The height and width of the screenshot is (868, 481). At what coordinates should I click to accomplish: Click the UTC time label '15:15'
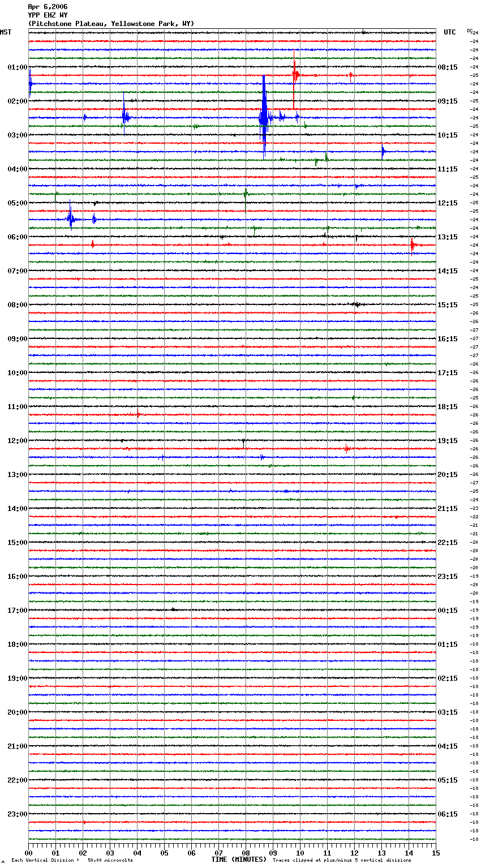point(448,305)
